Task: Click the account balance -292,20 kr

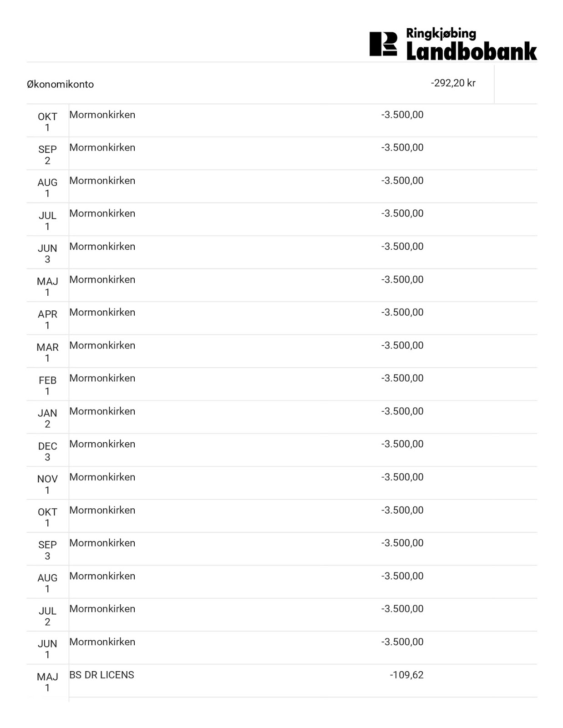Action: [x=453, y=83]
